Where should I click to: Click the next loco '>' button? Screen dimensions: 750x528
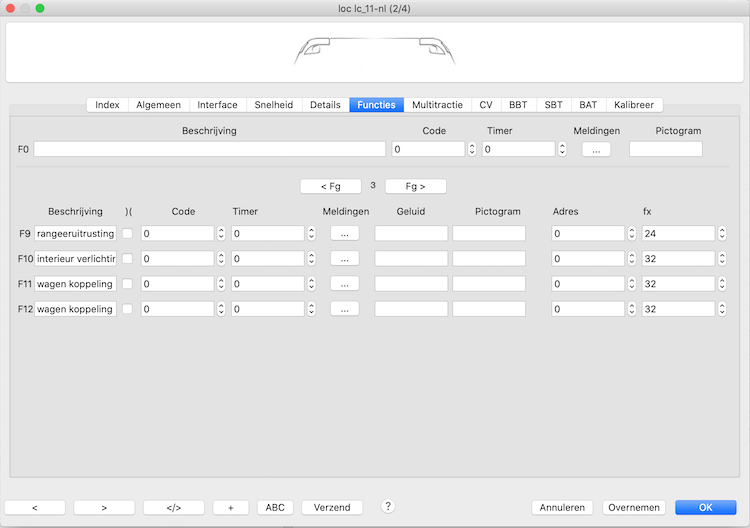click(x=104, y=507)
